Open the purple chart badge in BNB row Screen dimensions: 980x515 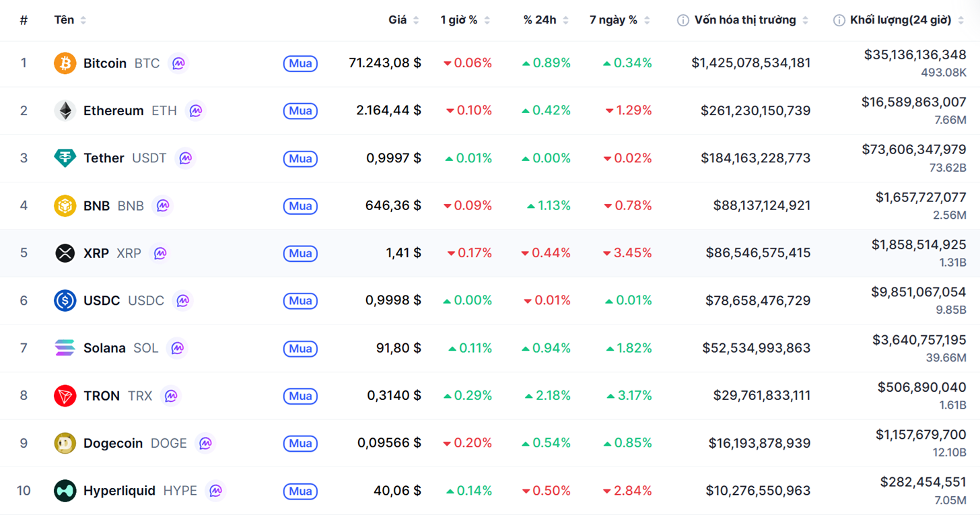click(162, 205)
